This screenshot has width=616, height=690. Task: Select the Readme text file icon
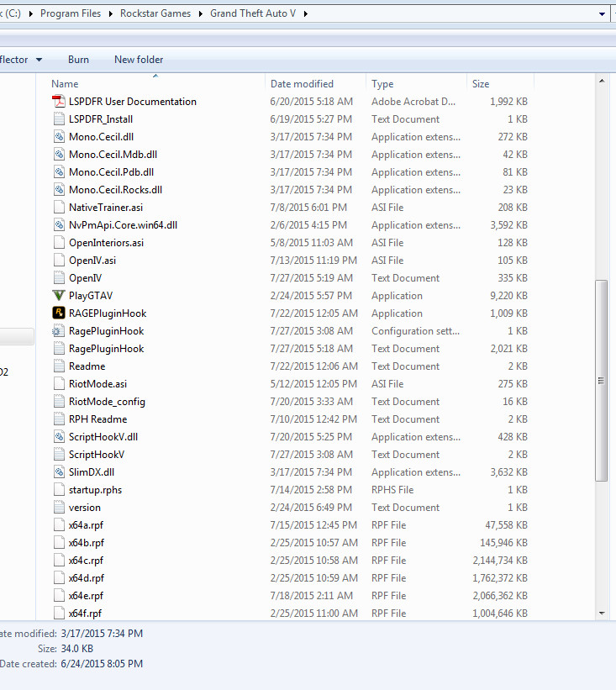pos(59,366)
